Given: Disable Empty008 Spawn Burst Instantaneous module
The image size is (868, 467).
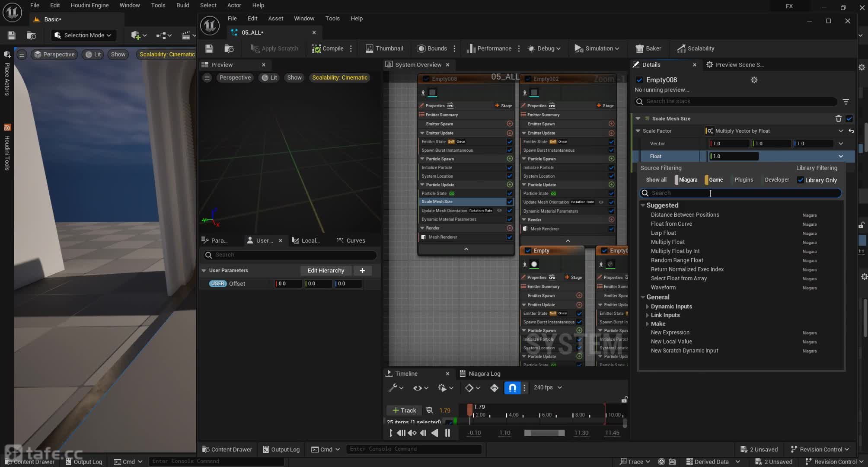Looking at the screenshot, I should 510,150.
